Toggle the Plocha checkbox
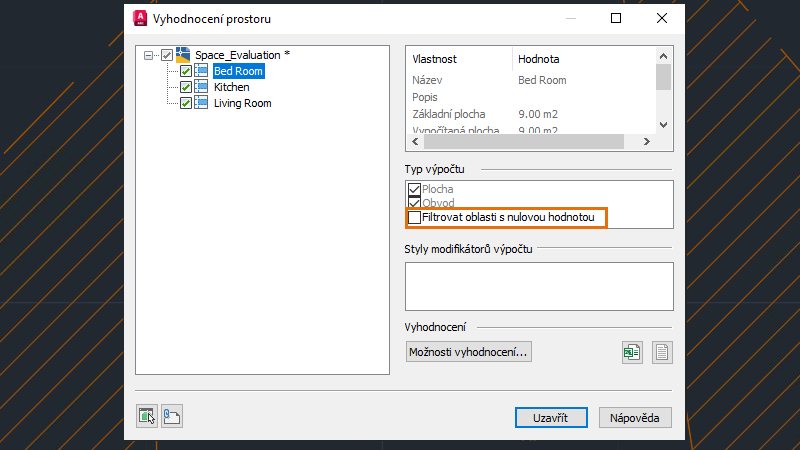 pyautogui.click(x=414, y=189)
